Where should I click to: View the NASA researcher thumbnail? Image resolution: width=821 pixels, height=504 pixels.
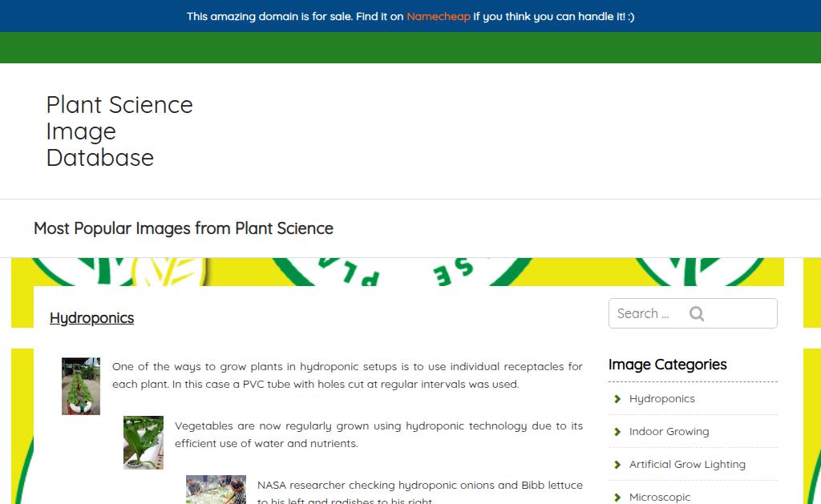216,490
